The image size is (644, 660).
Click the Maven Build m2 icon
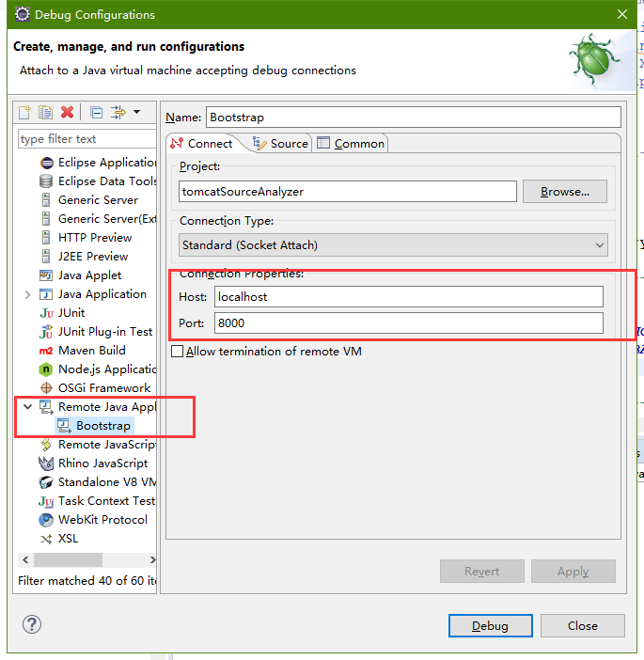46,351
